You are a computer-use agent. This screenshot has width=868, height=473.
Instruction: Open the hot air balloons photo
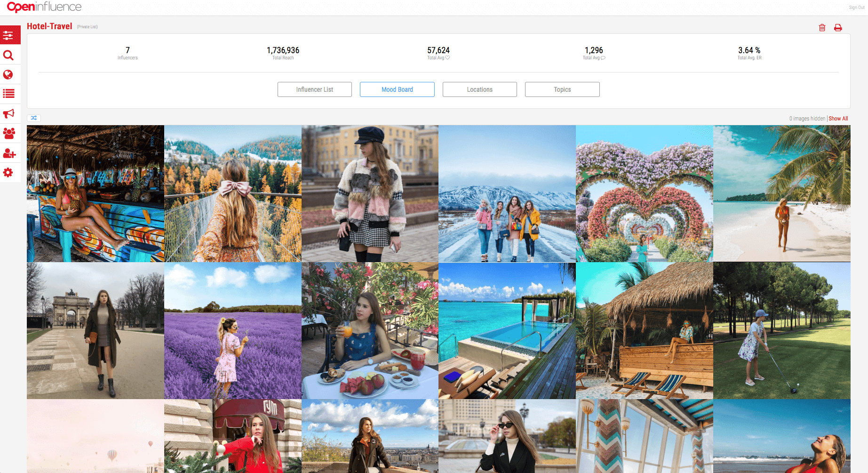coord(96,436)
